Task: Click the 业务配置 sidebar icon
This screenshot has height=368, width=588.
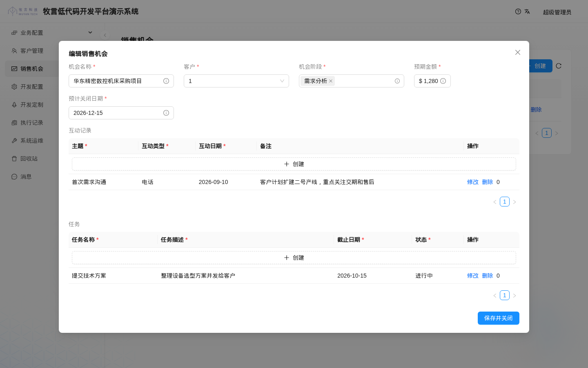Action: click(x=14, y=33)
